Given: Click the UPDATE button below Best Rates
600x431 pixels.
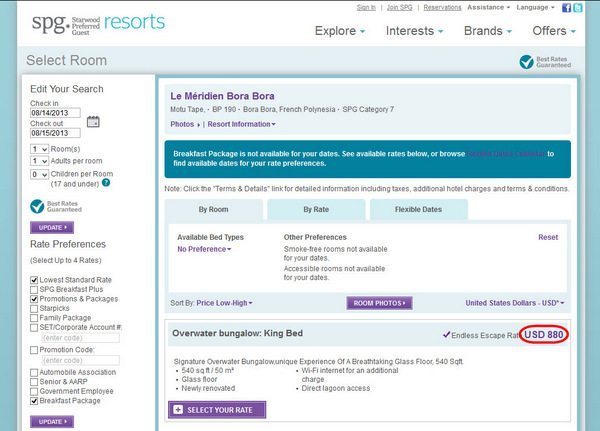Looking at the screenshot, I should pyautogui.click(x=52, y=227).
